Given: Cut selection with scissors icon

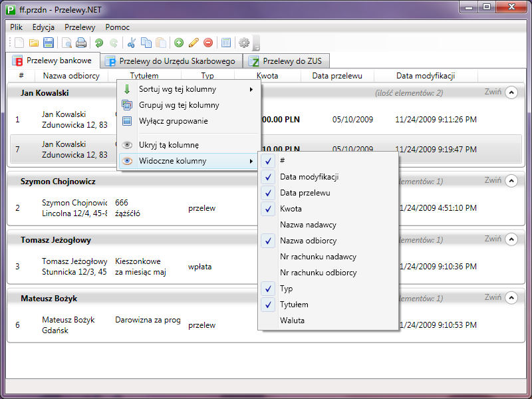Looking at the screenshot, I should pyautogui.click(x=131, y=43).
